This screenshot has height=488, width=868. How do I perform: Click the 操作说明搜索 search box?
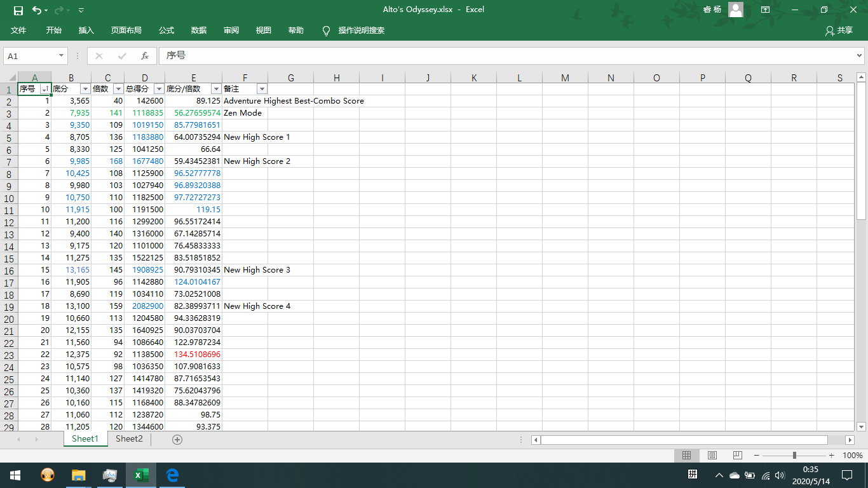pos(362,30)
